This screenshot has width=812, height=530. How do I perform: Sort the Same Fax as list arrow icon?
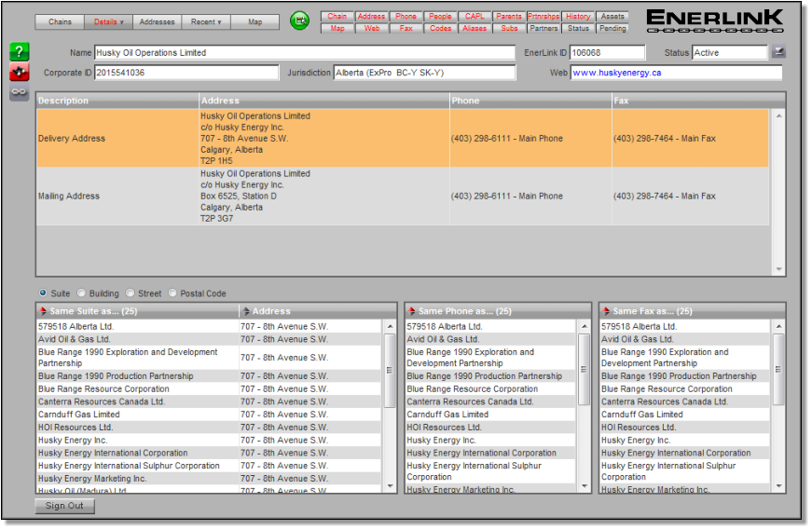606,311
